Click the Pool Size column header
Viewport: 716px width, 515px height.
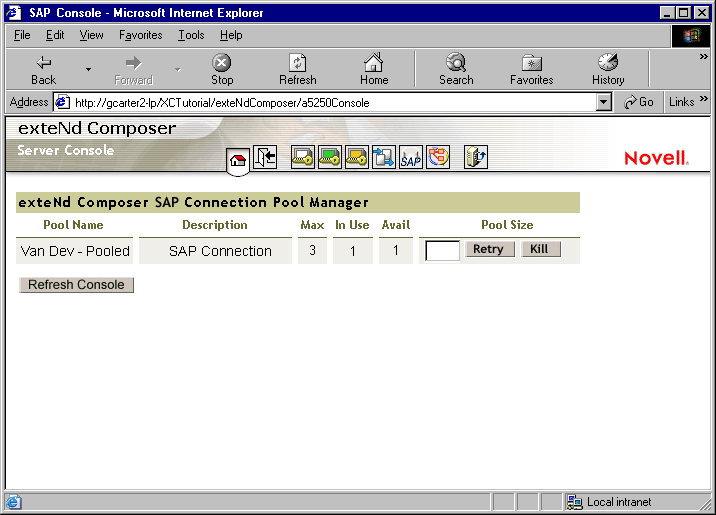507,225
